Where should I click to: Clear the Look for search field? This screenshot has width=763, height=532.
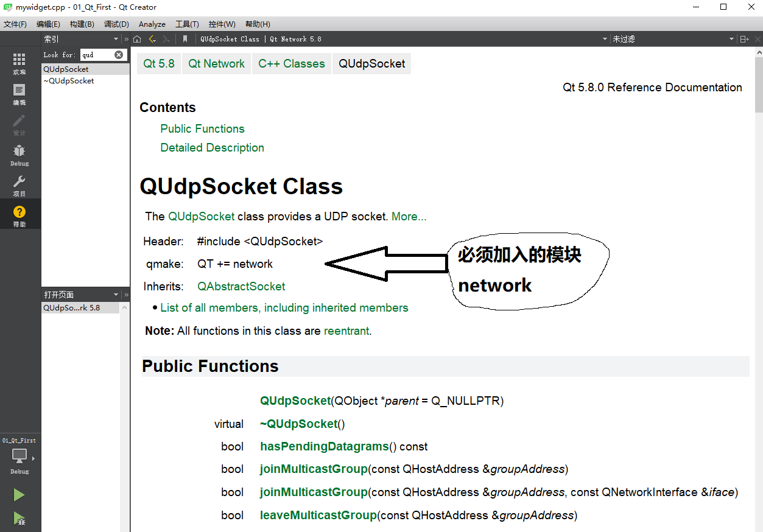click(119, 55)
